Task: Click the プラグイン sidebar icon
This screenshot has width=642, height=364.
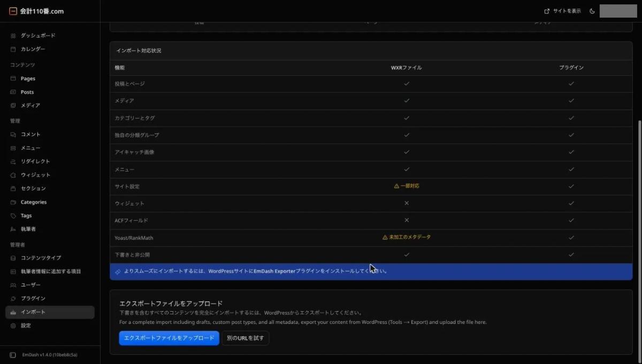Action: 13,298
